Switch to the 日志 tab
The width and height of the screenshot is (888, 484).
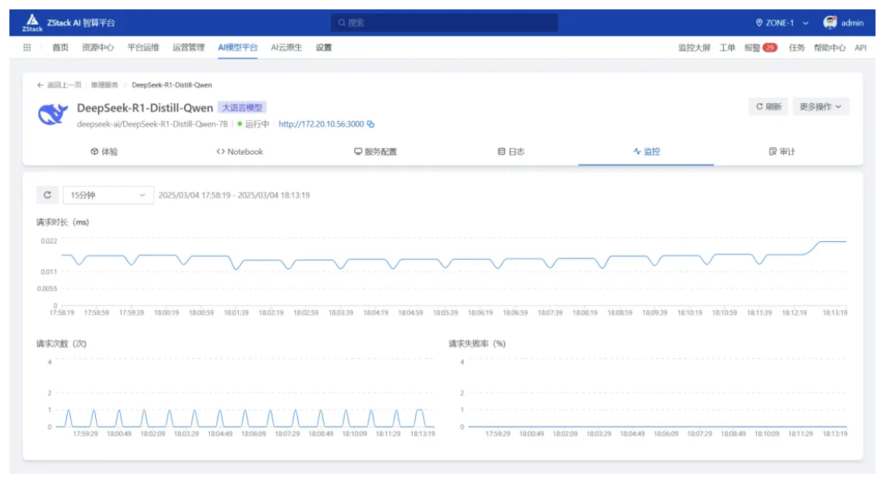(x=511, y=152)
